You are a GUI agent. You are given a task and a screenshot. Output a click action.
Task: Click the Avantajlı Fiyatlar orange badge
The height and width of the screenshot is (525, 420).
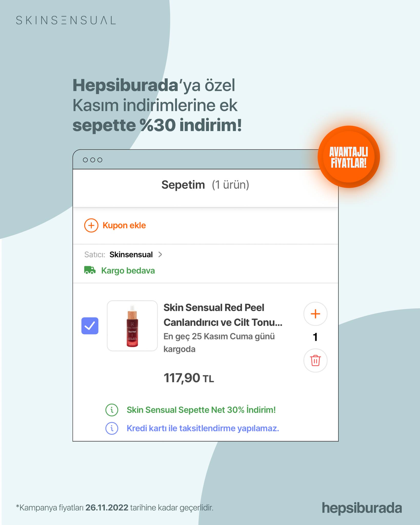coord(349,157)
